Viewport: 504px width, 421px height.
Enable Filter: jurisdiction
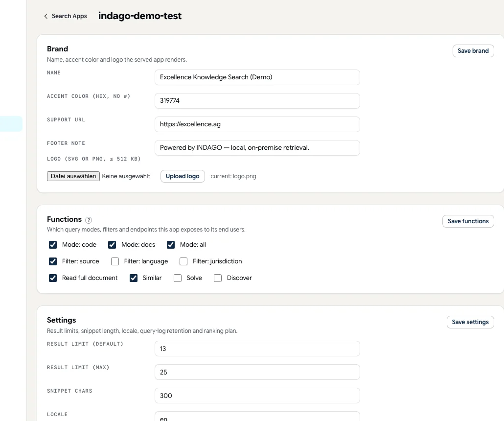click(x=183, y=261)
